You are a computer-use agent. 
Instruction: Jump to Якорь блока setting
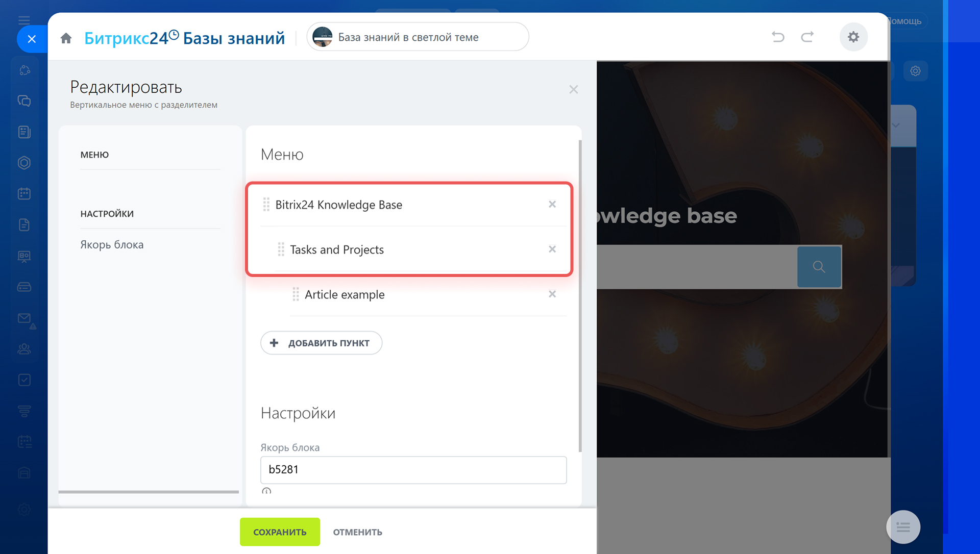112,244
